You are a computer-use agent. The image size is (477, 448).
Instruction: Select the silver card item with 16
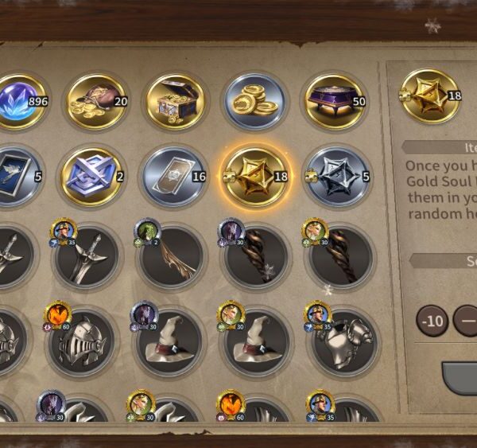(173, 177)
